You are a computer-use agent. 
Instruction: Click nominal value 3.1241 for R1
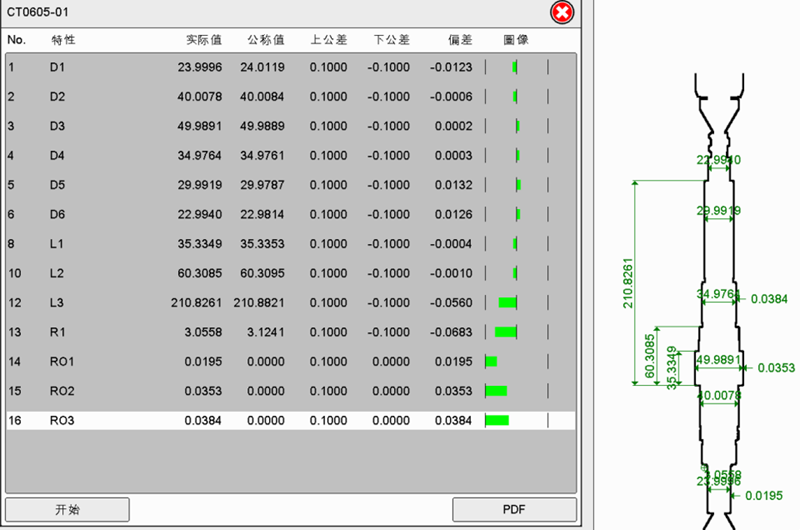point(266,332)
